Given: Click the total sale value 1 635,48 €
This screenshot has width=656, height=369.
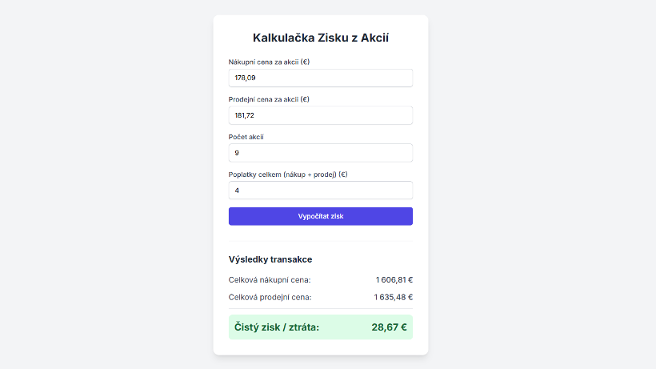Looking at the screenshot, I should pyautogui.click(x=393, y=297).
